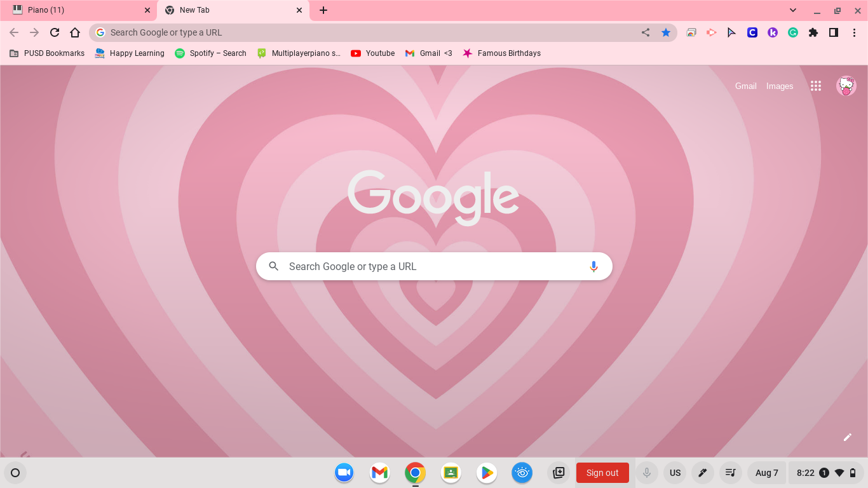Open the Google apps grid

point(816,86)
